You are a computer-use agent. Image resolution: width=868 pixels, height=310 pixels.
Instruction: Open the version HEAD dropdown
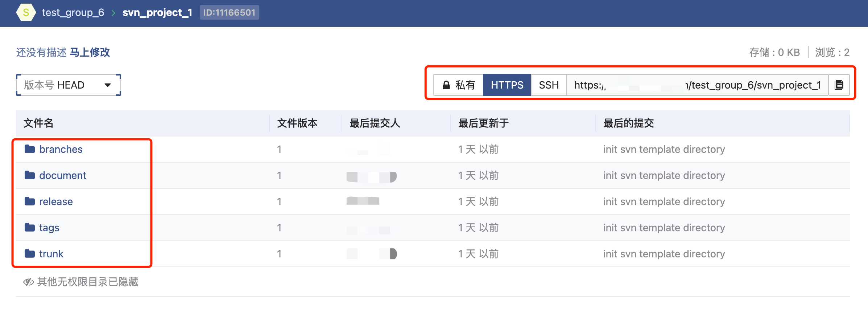[68, 85]
